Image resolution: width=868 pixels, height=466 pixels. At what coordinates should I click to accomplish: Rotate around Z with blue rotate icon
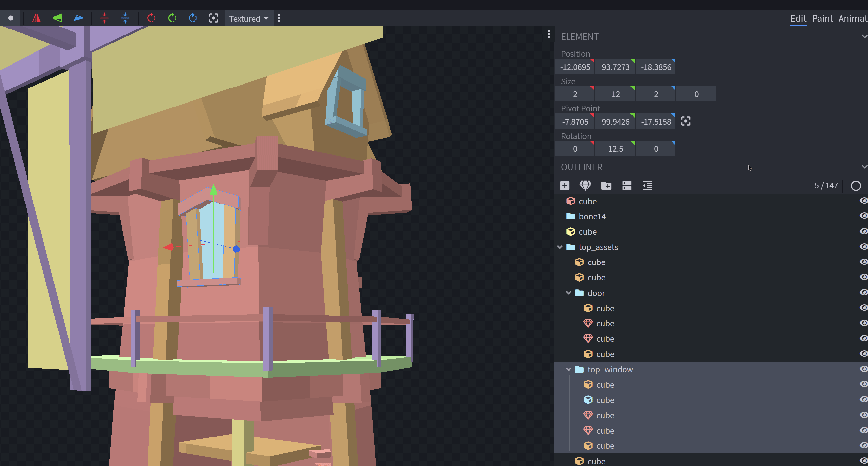193,18
